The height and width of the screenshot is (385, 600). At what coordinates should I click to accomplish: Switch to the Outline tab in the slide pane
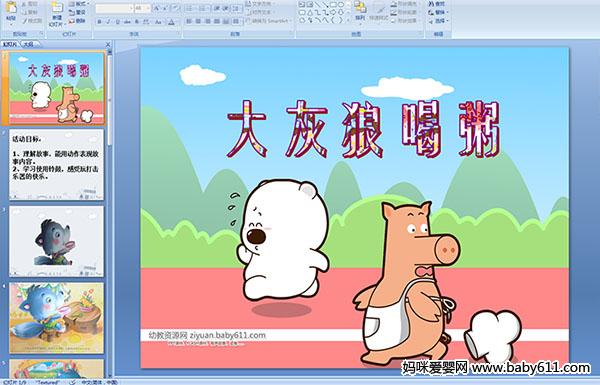pos(28,44)
